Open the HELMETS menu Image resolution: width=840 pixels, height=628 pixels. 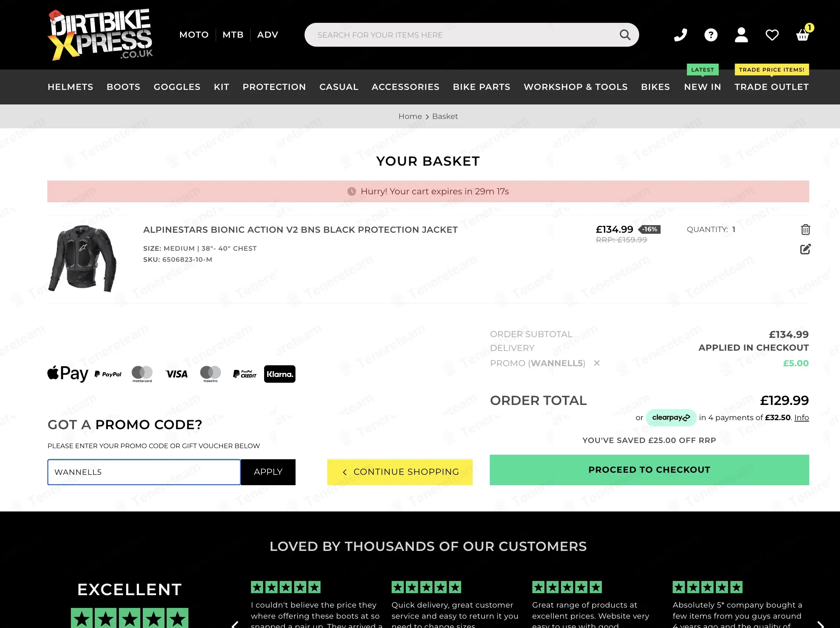(x=70, y=87)
